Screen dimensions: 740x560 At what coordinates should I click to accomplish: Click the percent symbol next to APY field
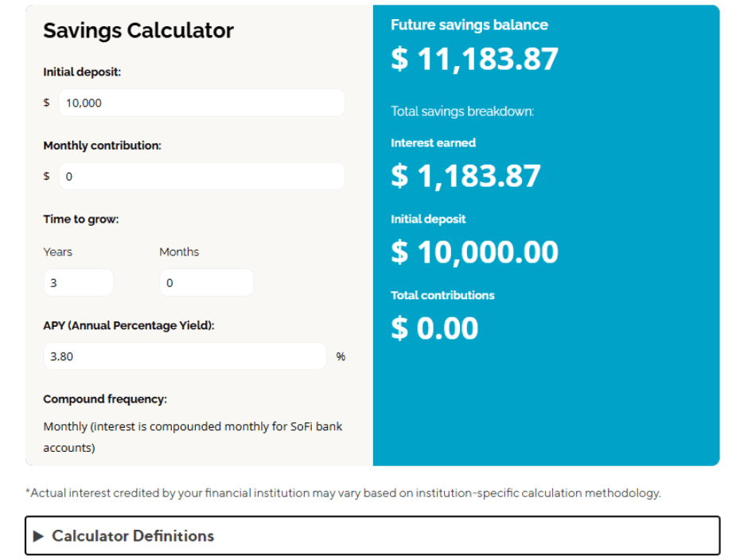coord(341,356)
